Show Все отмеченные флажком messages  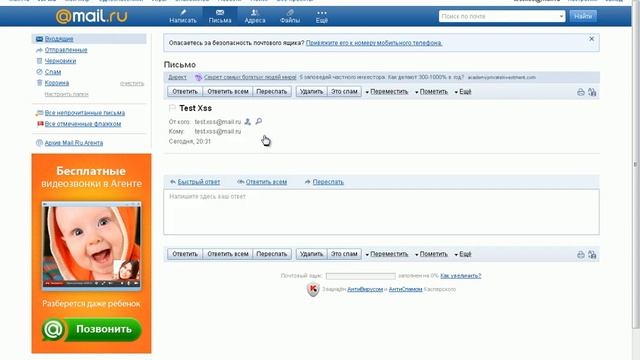[x=83, y=124]
